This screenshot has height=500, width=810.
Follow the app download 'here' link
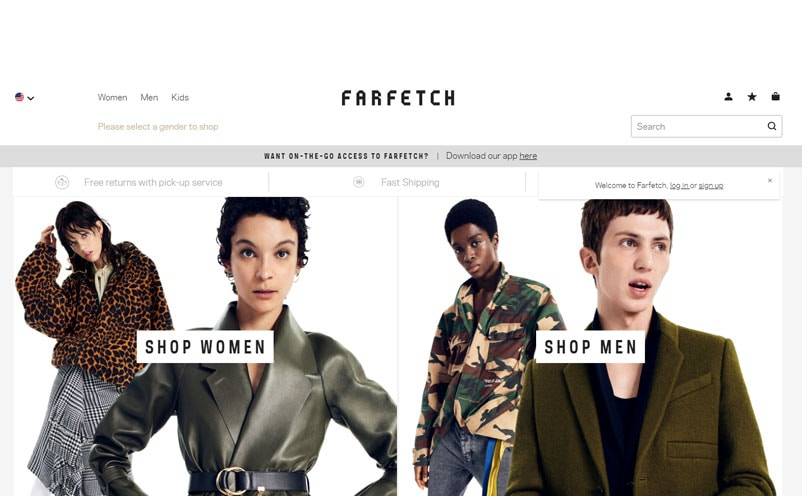(x=528, y=155)
